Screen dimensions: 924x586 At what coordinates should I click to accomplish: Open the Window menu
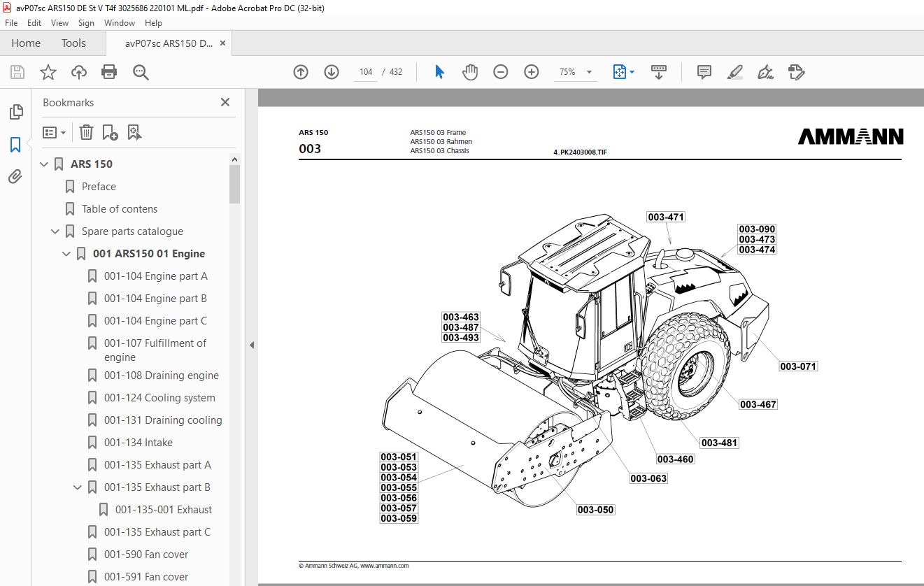(120, 23)
